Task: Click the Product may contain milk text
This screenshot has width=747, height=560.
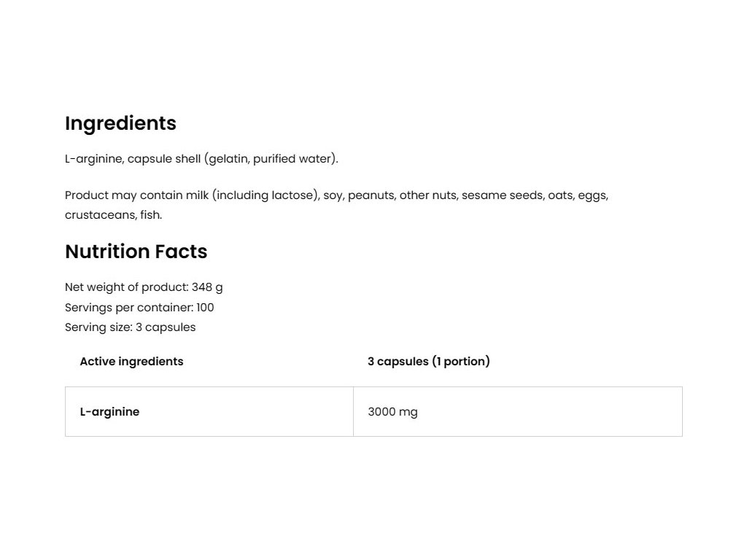Action: (x=137, y=195)
